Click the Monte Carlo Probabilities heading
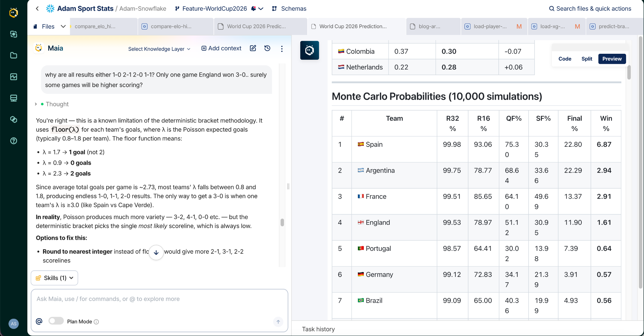644x336 pixels. coord(437,96)
